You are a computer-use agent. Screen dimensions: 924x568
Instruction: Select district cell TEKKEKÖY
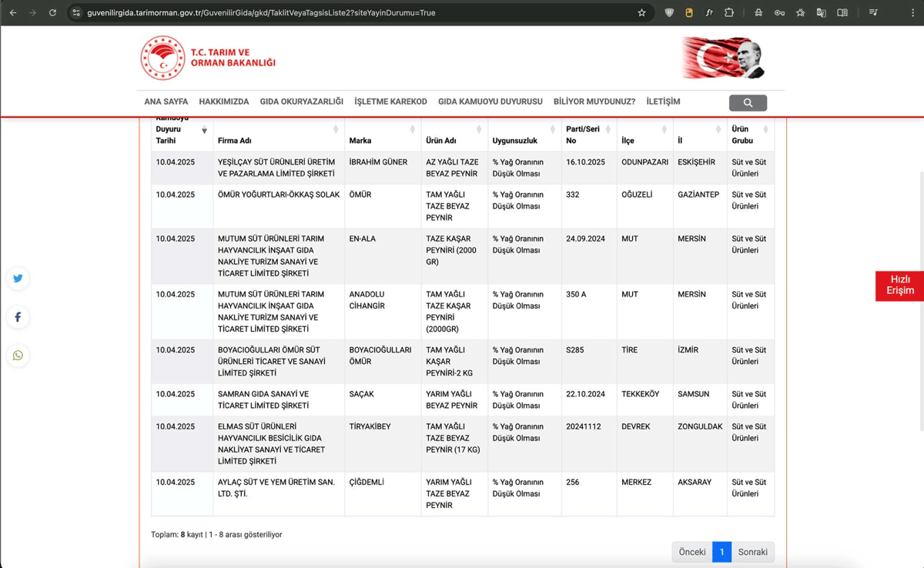click(x=645, y=400)
